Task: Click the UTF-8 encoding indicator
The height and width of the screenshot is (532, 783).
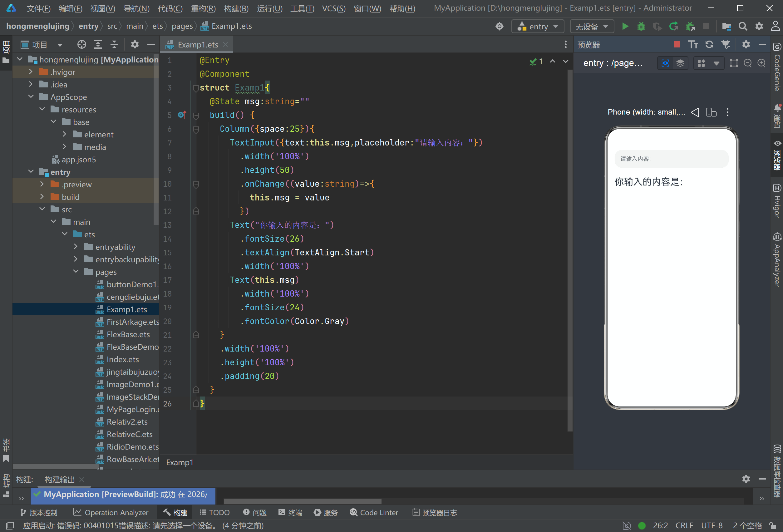Action: [712, 525]
